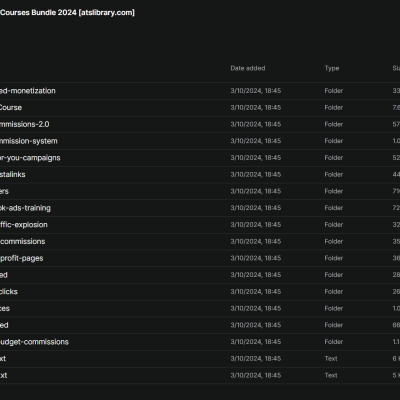Select the Courses Bundle 2024 [atslibrary.com] title
Viewport: 400px width, 400px height.
click(x=67, y=13)
